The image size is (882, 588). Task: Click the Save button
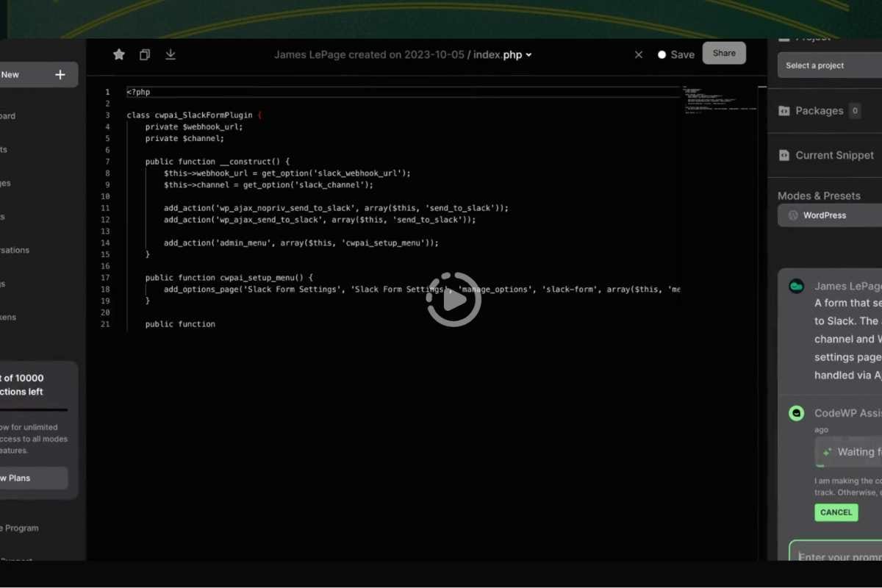point(676,54)
